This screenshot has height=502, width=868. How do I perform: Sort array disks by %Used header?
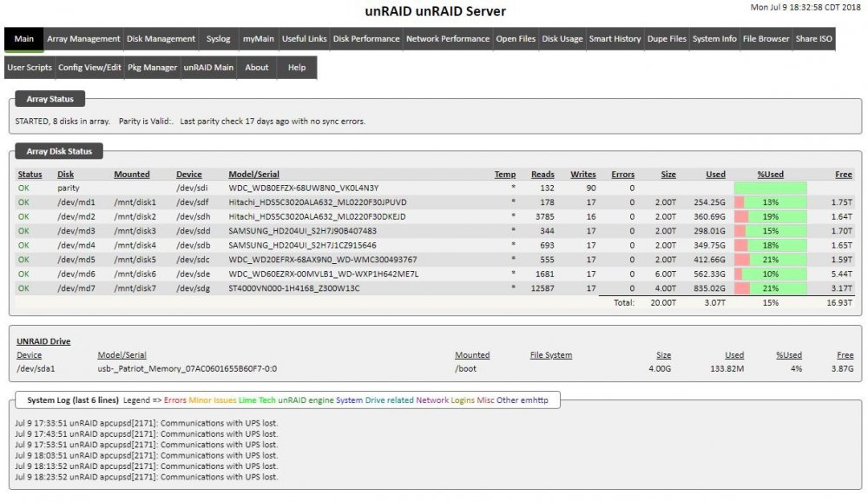(770, 174)
